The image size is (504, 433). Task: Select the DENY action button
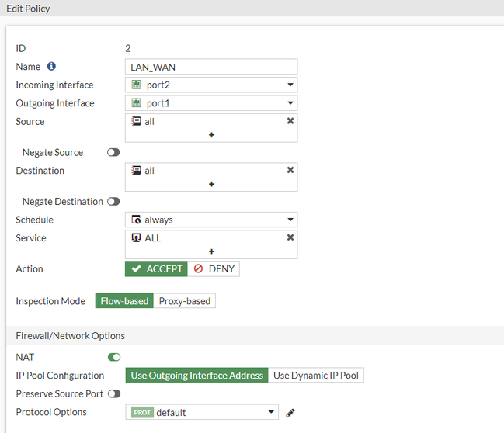coord(214,269)
